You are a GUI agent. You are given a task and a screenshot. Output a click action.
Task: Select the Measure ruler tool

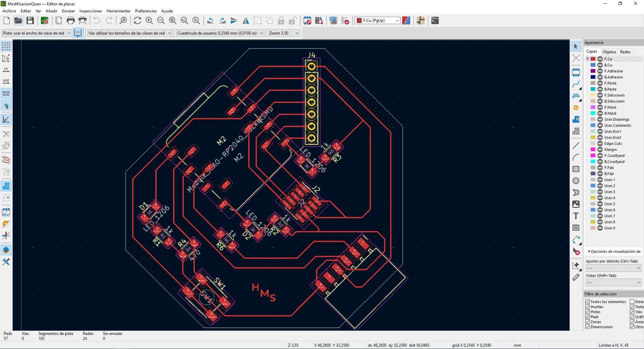pos(576,277)
